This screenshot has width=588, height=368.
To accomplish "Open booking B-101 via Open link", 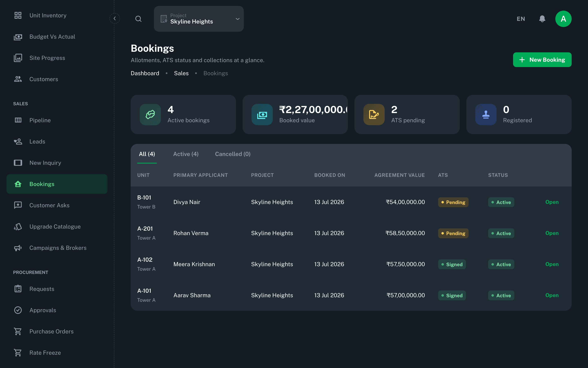I will [x=552, y=202].
